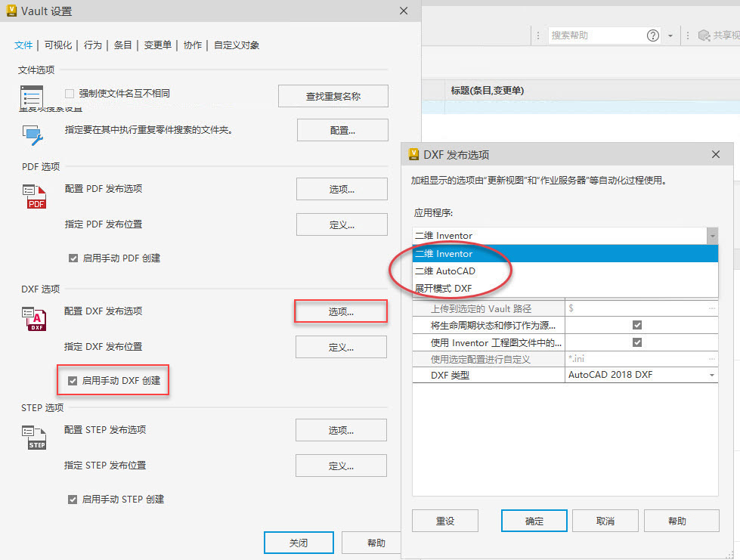This screenshot has height=560, width=740.
Task: Toggle enable manual DXF creation checkbox
Action: click(x=73, y=381)
